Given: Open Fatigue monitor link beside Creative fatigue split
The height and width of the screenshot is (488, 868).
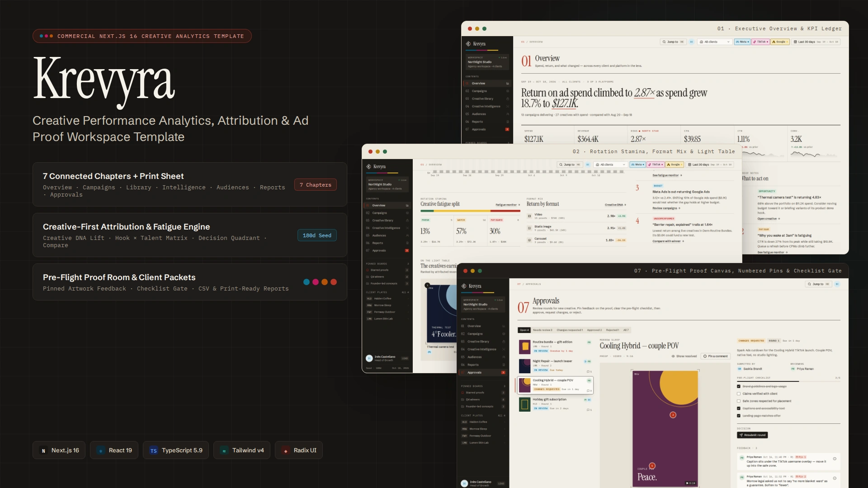Looking at the screenshot, I should pyautogui.click(x=508, y=205).
